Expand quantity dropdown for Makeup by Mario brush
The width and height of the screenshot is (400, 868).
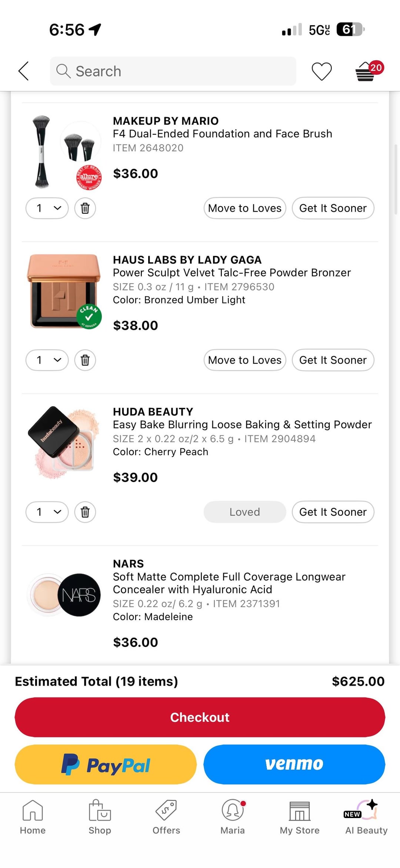pyautogui.click(x=47, y=208)
